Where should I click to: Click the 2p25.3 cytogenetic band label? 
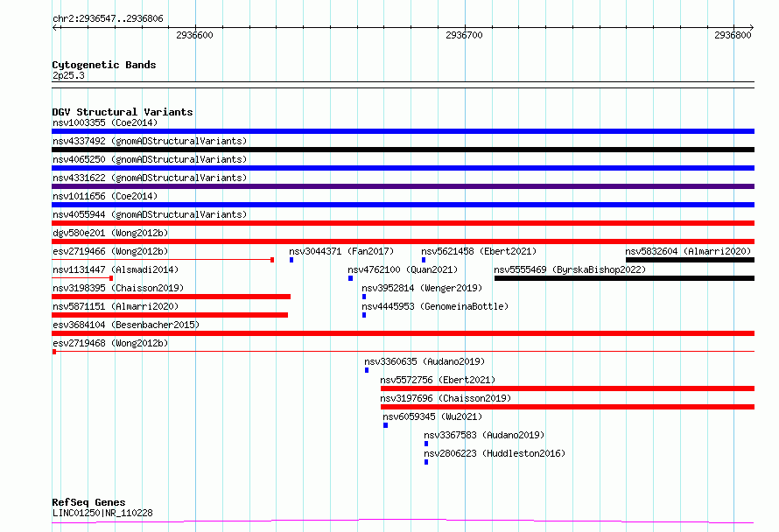click(68, 75)
